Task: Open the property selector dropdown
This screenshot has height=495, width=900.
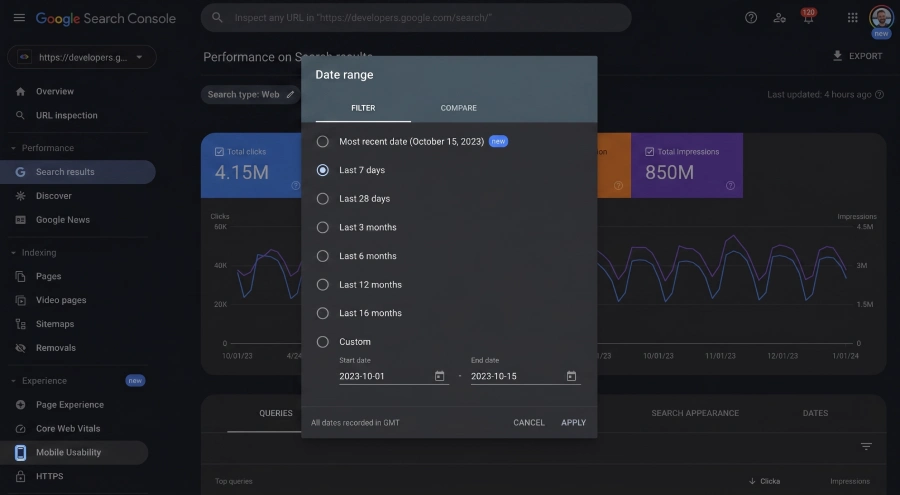Action: click(82, 57)
